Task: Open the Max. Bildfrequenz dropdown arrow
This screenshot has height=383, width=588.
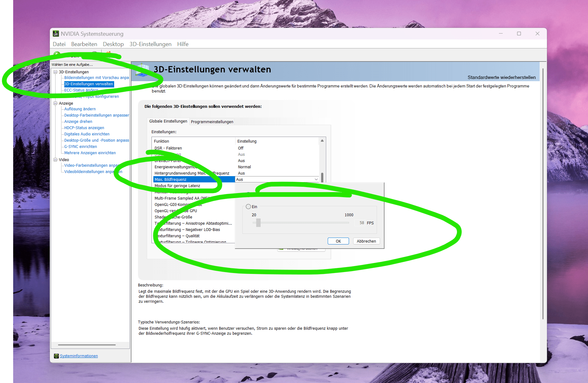Action: (316, 180)
